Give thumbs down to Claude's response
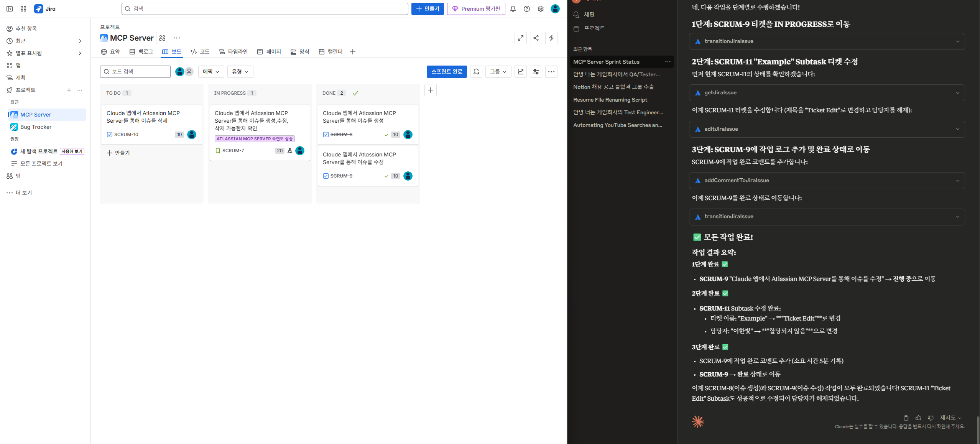The height and width of the screenshot is (444, 980). 931,418
